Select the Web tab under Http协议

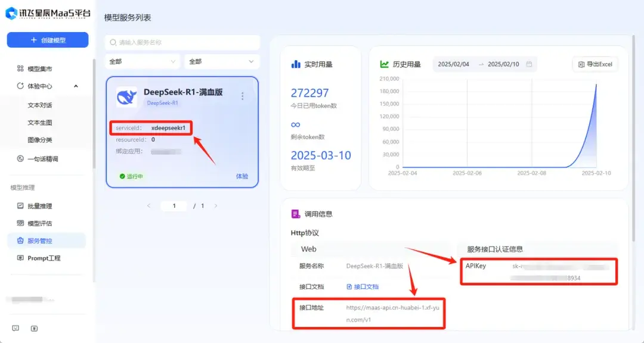[309, 250]
